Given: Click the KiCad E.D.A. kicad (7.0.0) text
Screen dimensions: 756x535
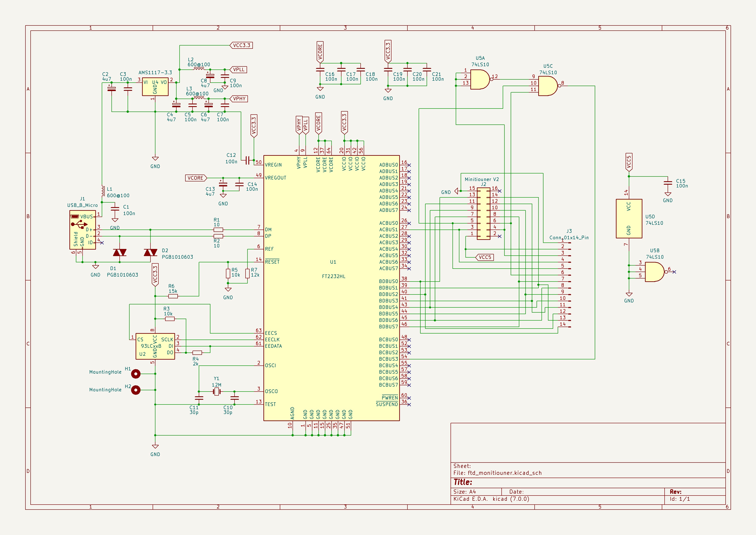Looking at the screenshot, I should (x=491, y=499).
